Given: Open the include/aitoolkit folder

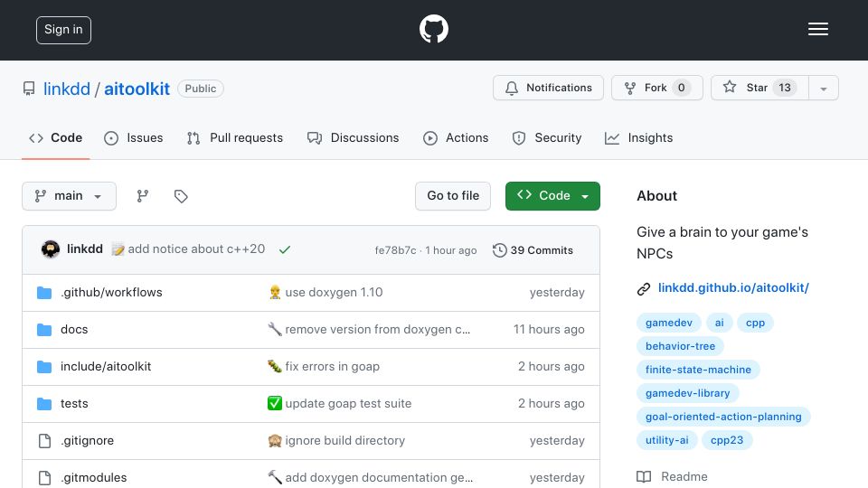Looking at the screenshot, I should click(106, 366).
